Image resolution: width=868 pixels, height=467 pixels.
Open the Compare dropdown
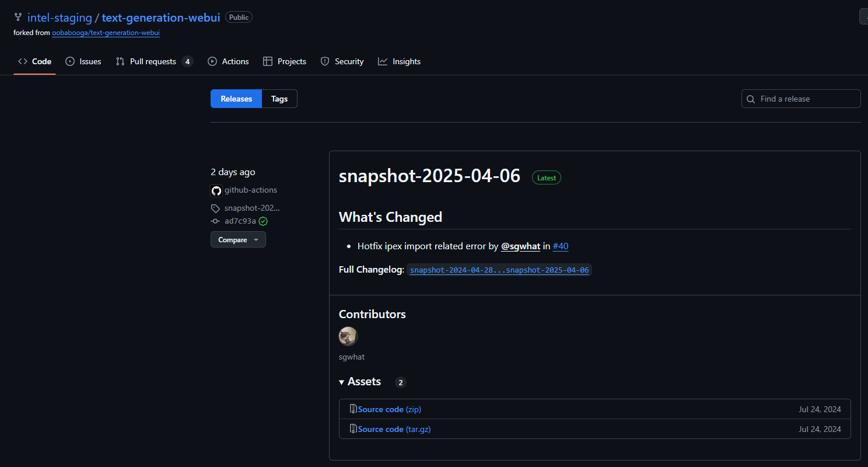238,239
